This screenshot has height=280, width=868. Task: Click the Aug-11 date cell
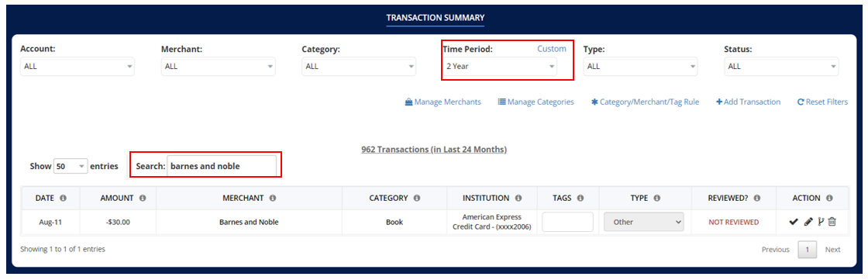[x=50, y=222]
